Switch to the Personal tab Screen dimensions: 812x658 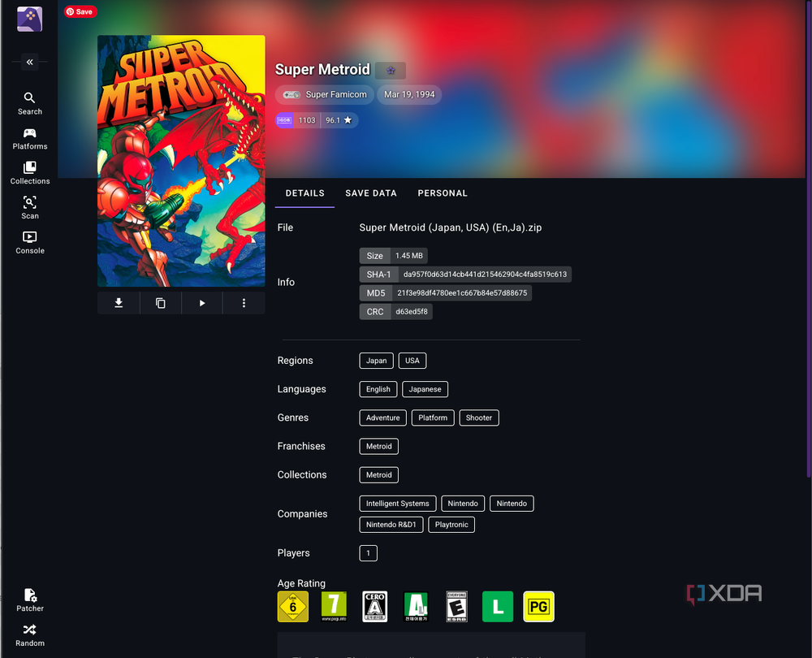[x=443, y=193]
